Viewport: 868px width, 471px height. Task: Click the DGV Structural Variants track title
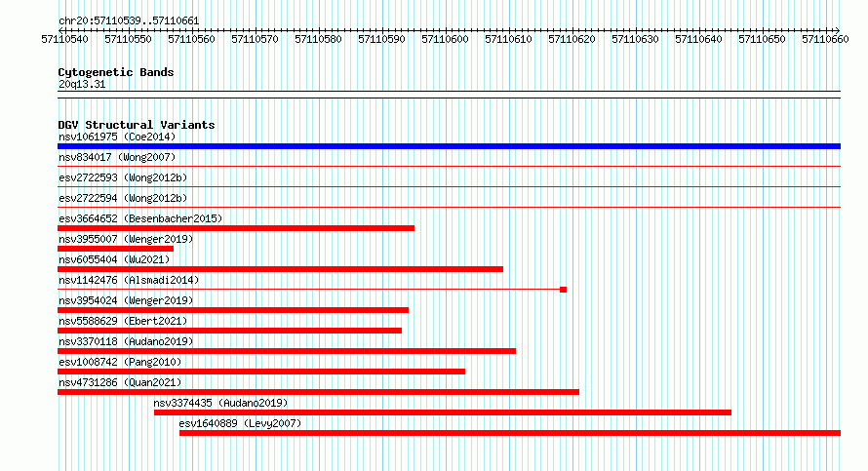tap(137, 125)
